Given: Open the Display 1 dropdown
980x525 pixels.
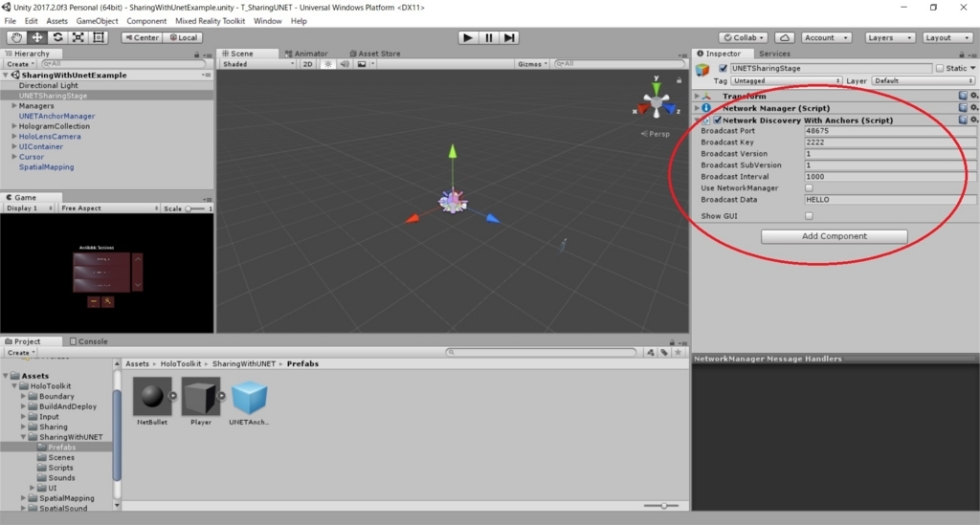Looking at the screenshot, I should pos(29,208).
